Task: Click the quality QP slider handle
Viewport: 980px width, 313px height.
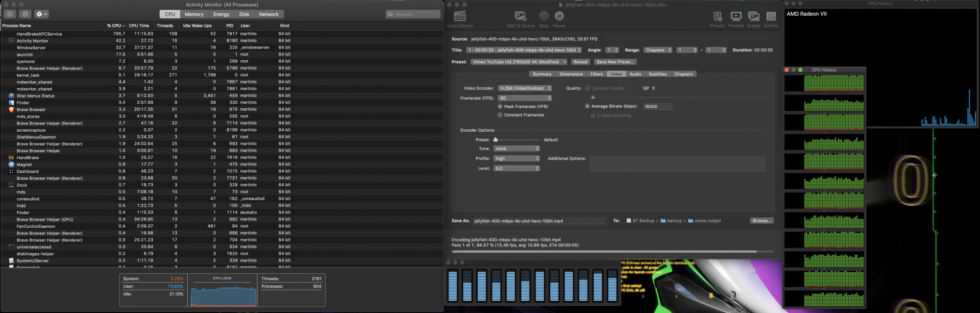Action: coord(593,97)
